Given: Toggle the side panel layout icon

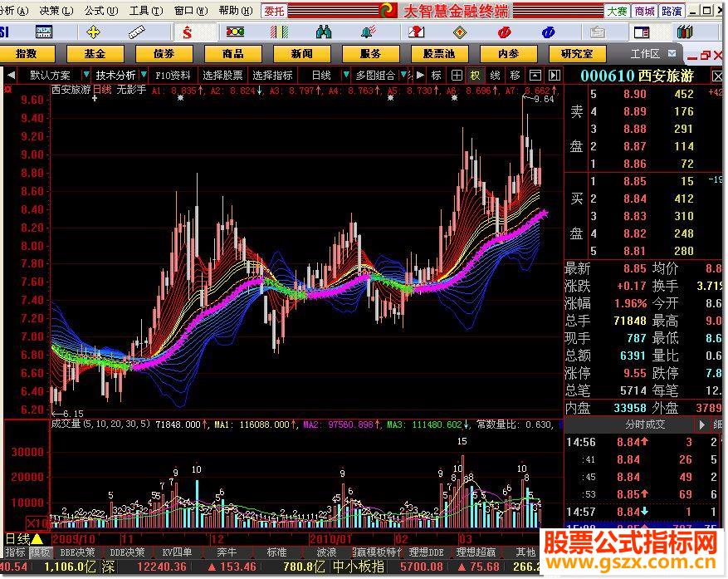Looking at the screenshot, I should (x=642, y=32).
